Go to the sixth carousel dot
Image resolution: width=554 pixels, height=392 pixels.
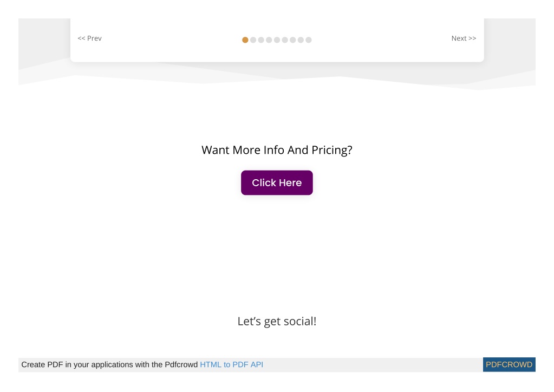click(285, 40)
